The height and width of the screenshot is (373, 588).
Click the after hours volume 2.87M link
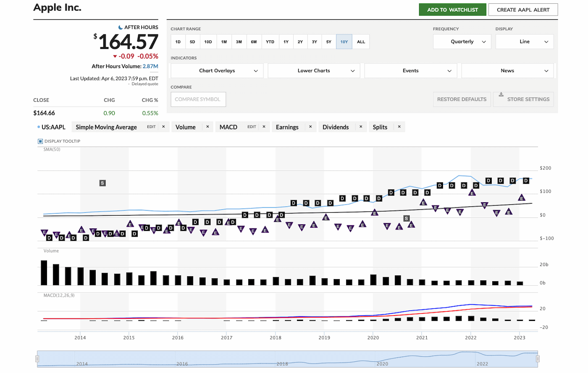click(150, 66)
